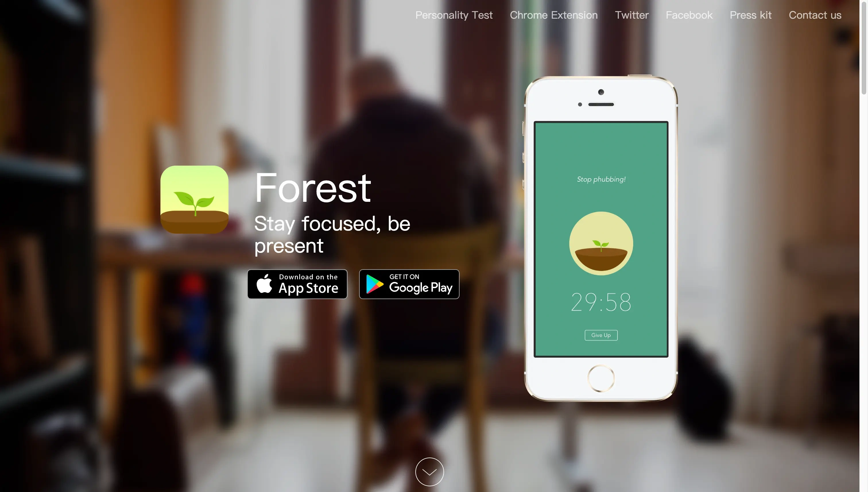Image resolution: width=868 pixels, height=492 pixels.
Task: Click the phone home button UI element
Action: click(601, 379)
